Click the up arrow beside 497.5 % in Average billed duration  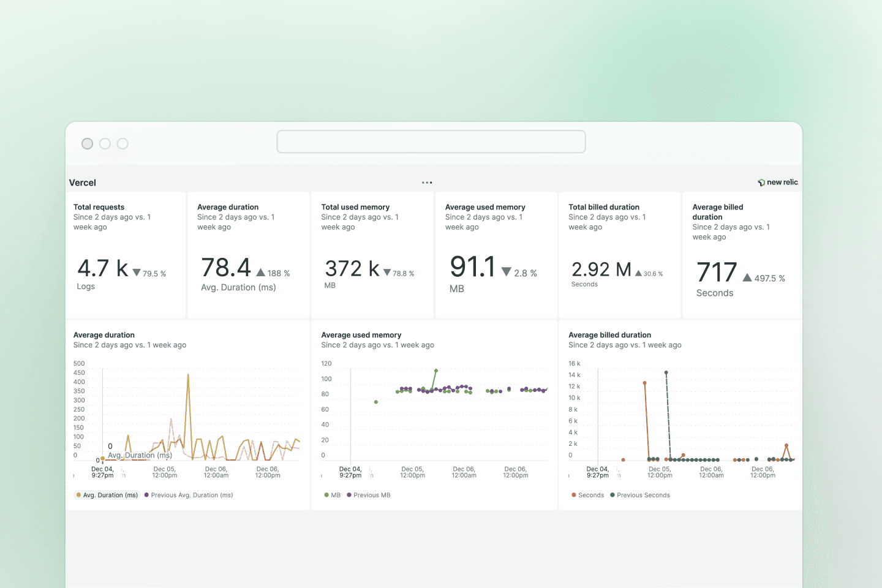point(747,278)
